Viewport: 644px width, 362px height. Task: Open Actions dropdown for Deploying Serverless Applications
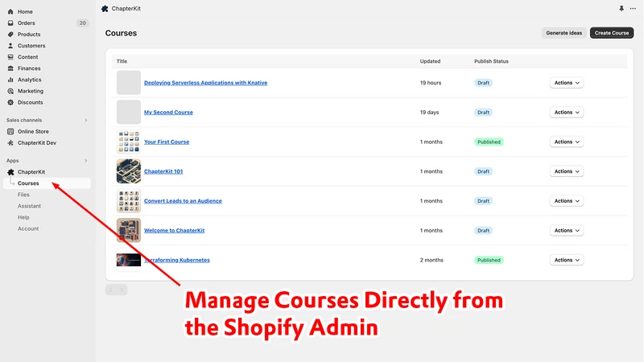[x=567, y=83]
